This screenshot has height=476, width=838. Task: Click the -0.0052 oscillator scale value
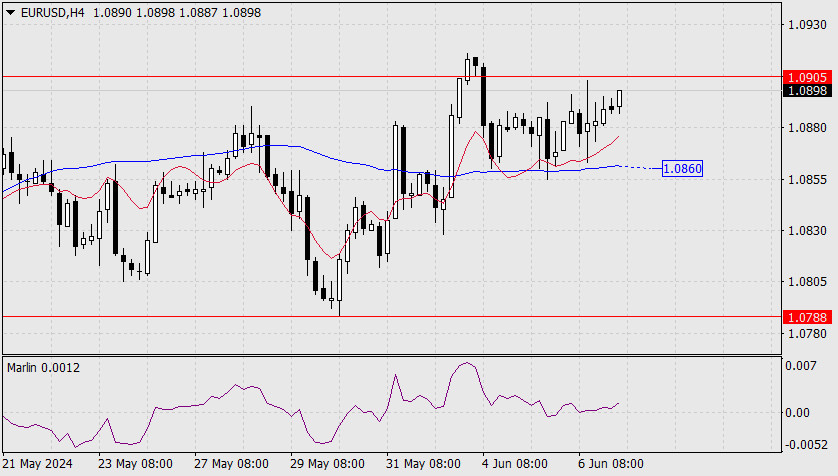[805, 445]
